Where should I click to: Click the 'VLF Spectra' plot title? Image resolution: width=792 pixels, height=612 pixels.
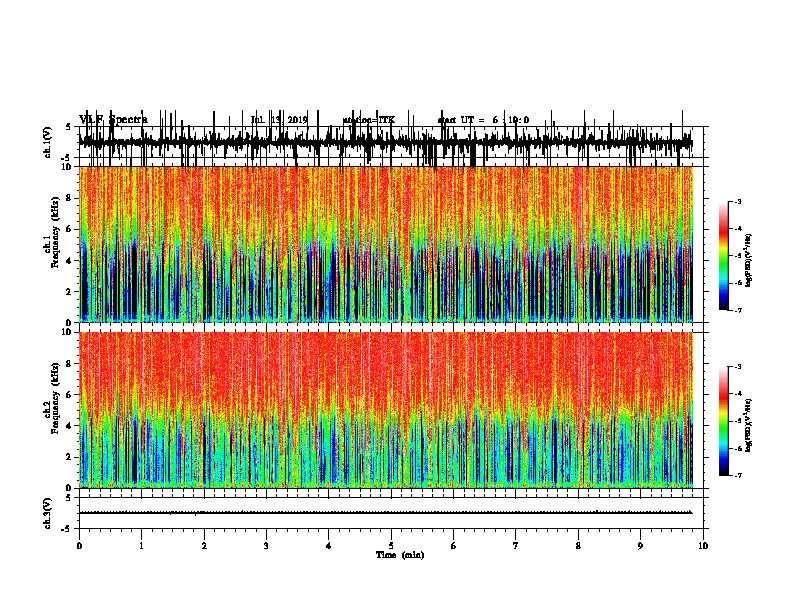(114, 120)
